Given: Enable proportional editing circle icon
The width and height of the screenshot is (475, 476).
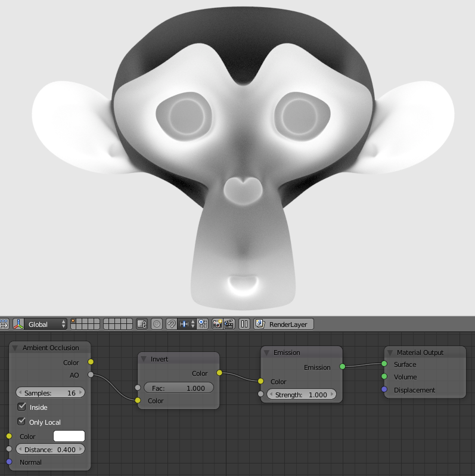Looking at the screenshot, I should pos(157,324).
